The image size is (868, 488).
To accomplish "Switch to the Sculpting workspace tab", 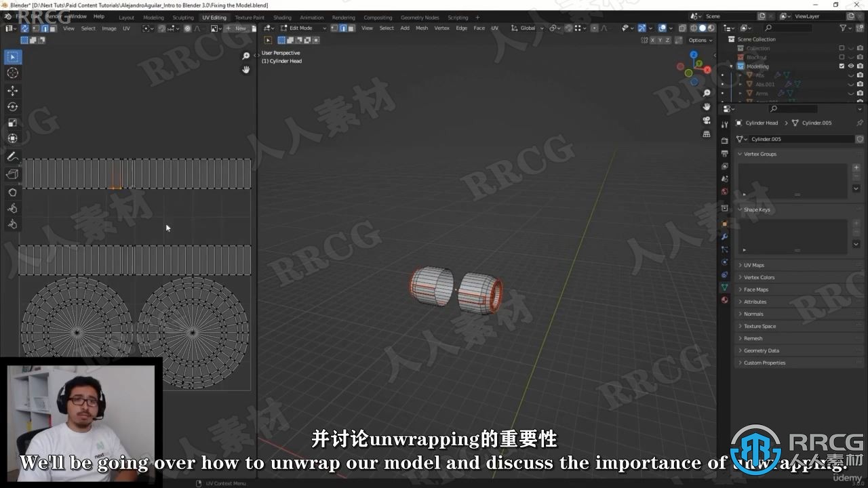I will [x=183, y=17].
